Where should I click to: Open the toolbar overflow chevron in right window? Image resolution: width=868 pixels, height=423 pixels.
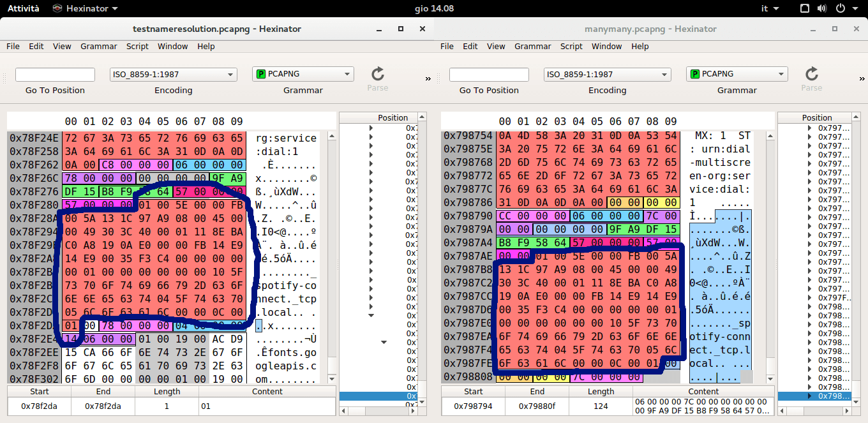862,80
